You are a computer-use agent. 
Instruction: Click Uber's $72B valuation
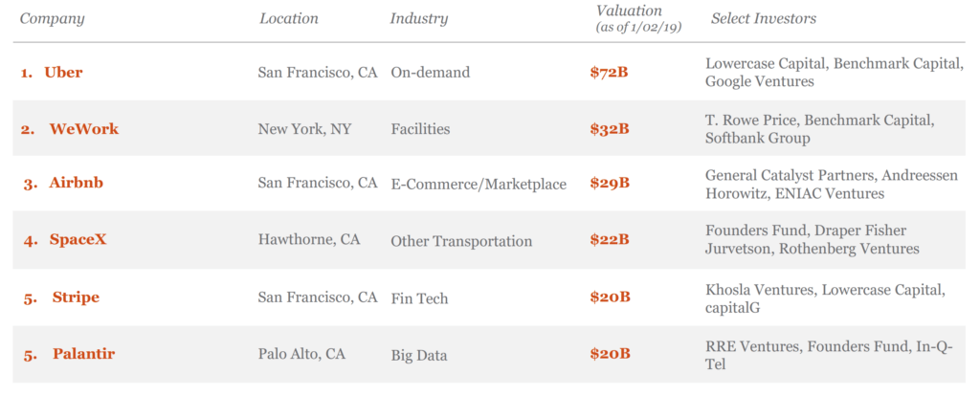point(609,73)
